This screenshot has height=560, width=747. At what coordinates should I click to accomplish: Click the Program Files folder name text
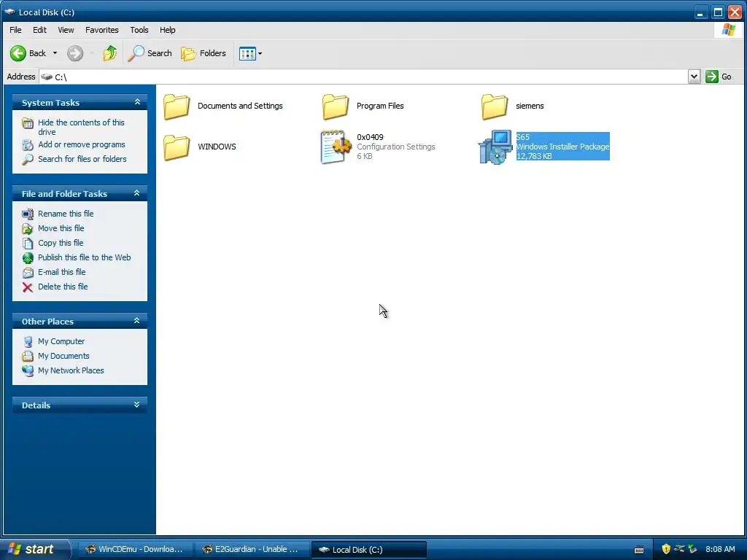[x=380, y=106]
